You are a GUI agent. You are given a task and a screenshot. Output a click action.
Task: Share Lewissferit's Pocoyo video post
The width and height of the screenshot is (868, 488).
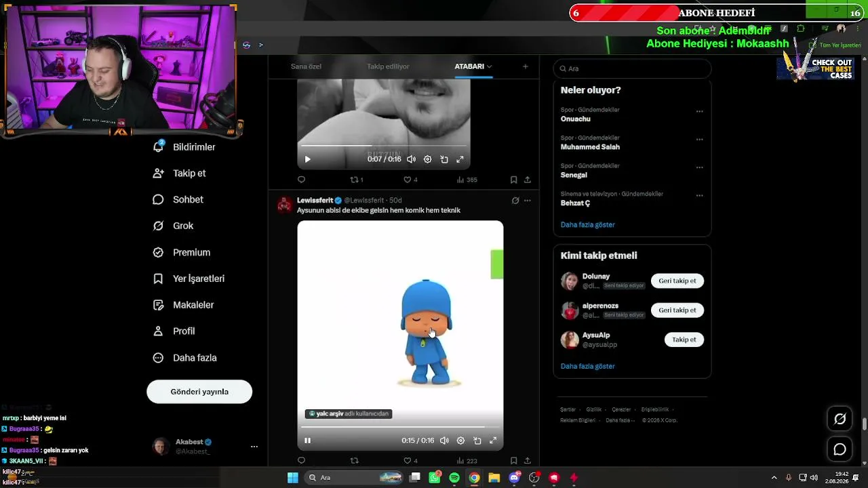pyautogui.click(x=528, y=461)
